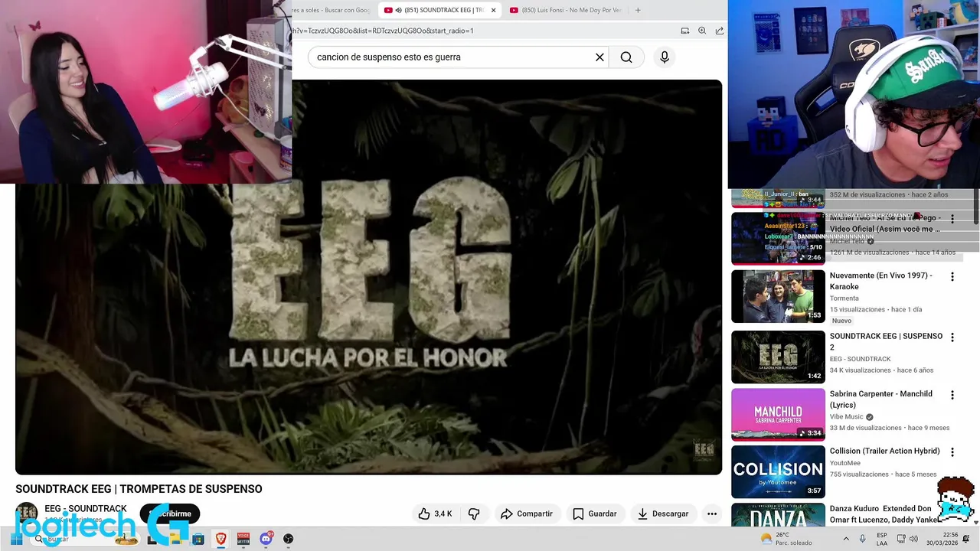Open OBS Studio icon in the taskbar
The width and height of the screenshot is (980, 551).
point(288,539)
